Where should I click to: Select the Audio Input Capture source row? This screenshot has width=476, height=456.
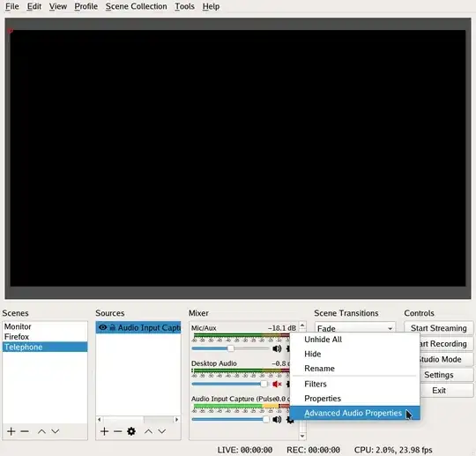(138, 327)
